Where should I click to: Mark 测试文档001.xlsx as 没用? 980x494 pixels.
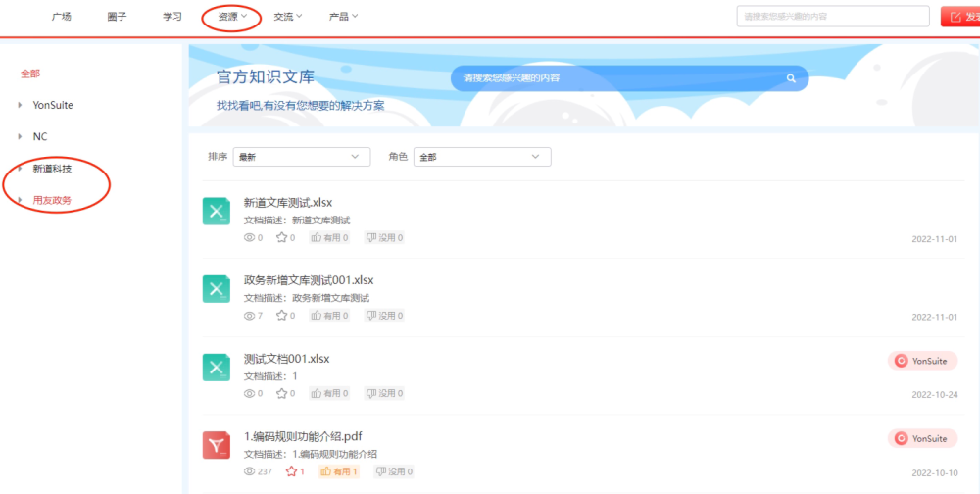(384, 393)
